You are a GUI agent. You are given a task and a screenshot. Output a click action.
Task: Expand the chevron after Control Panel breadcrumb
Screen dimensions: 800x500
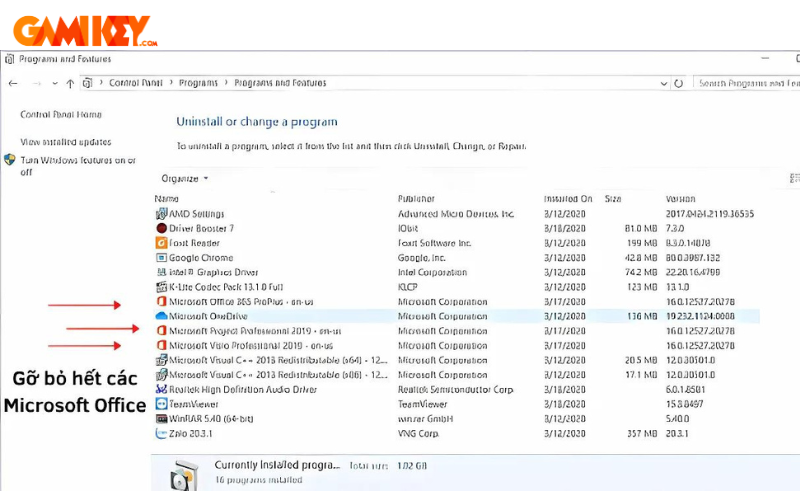tap(171, 83)
